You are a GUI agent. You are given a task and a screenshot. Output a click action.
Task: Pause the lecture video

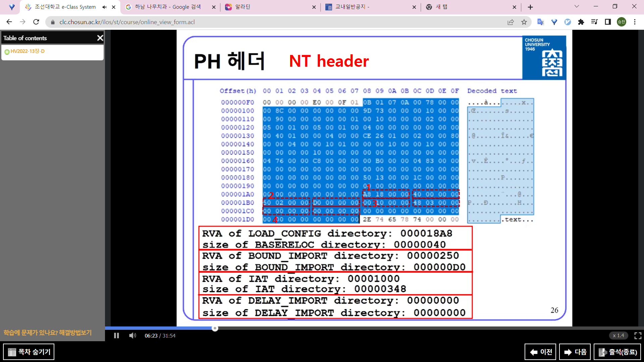[116, 336]
